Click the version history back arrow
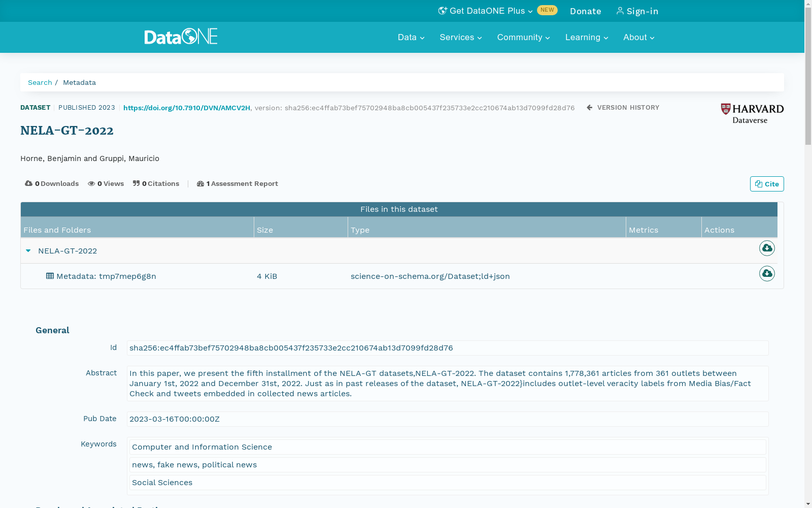This screenshot has width=812, height=508. pyautogui.click(x=589, y=107)
